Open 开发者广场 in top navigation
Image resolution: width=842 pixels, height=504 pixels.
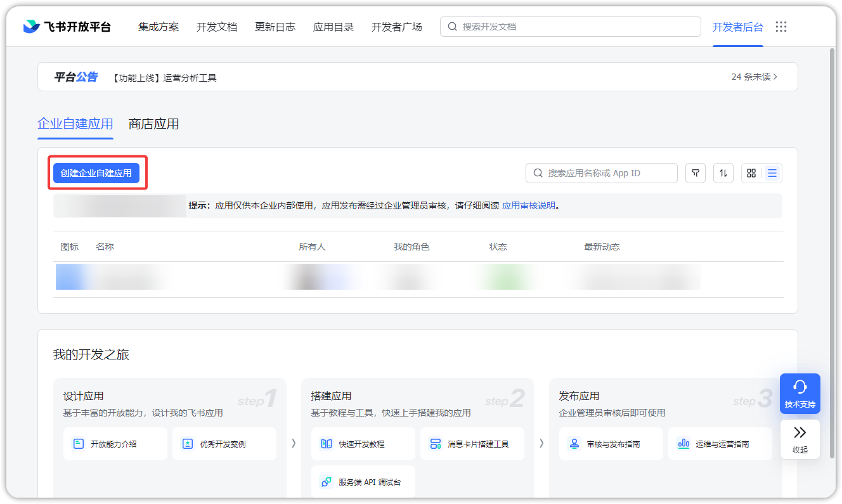397,27
